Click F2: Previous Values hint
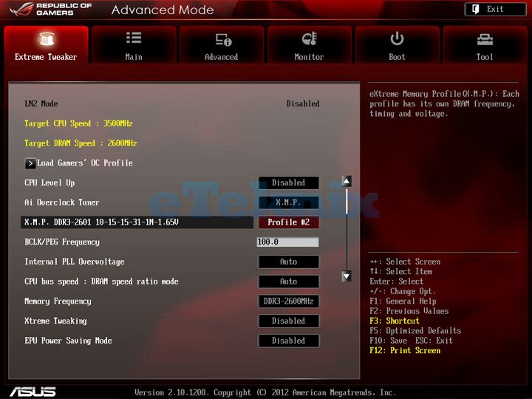Screen dimensions: 532x399 409,311
